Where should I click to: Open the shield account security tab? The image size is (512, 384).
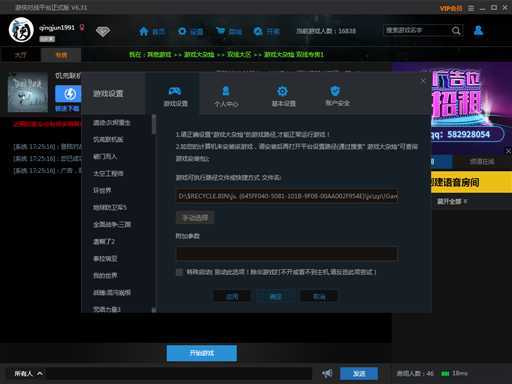click(x=337, y=96)
